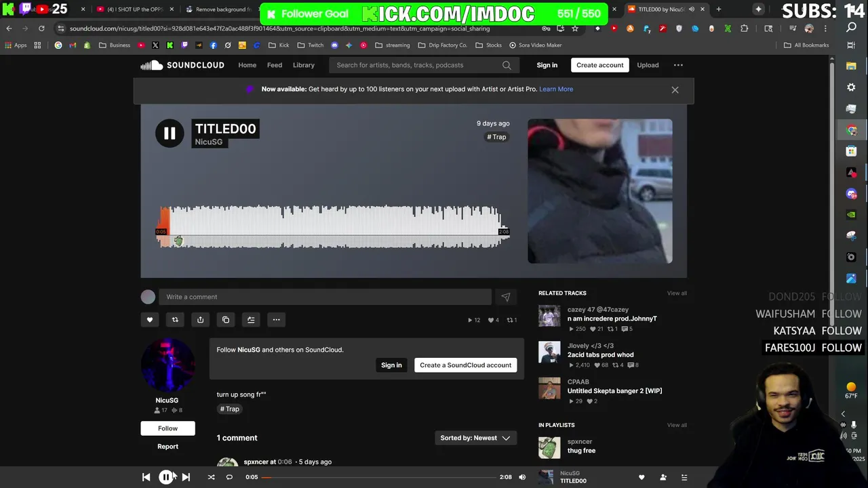The width and height of the screenshot is (868, 488).
Task: Toggle repeat in the bottom player
Action: click(x=229, y=477)
